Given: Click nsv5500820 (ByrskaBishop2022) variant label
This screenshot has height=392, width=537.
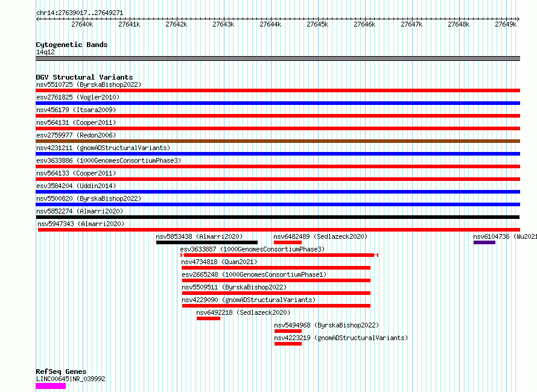Looking at the screenshot, I should (89, 198).
